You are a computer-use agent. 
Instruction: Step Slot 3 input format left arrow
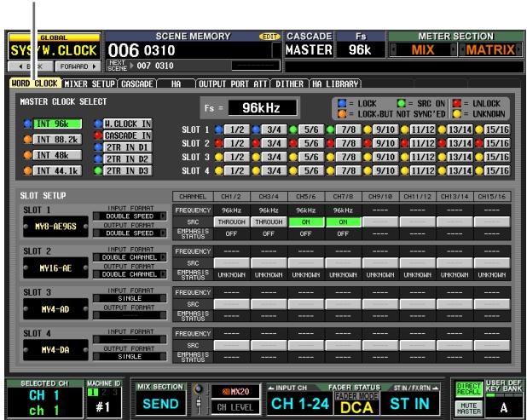click(96, 298)
